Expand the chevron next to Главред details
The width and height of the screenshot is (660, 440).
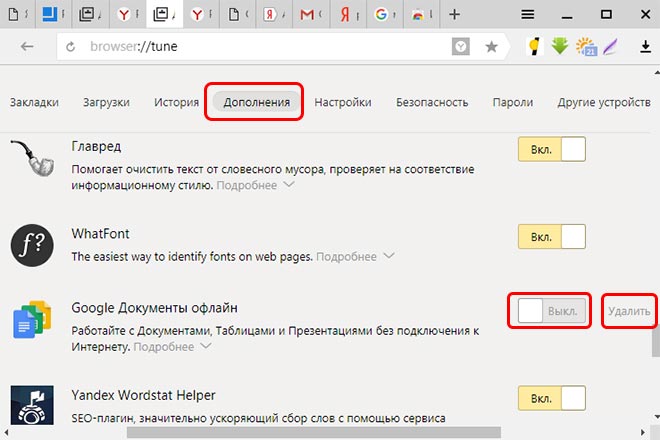point(289,184)
